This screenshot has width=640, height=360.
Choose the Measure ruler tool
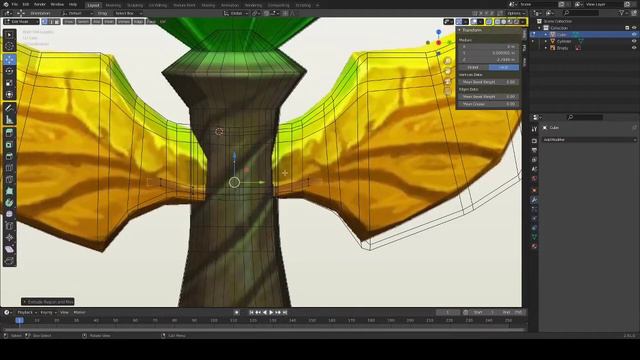click(9, 120)
